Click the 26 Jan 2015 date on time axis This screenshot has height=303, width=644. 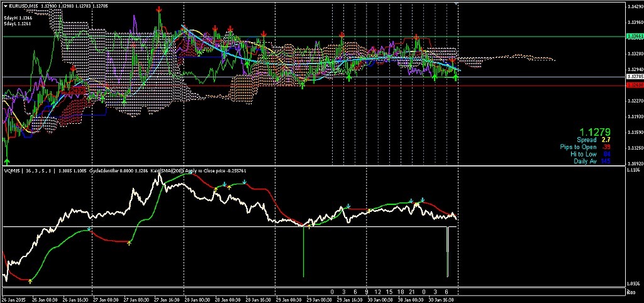(x=13, y=299)
